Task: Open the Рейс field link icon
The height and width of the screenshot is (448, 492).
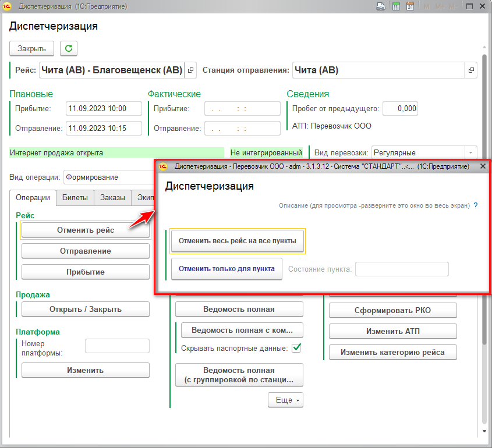Action: 190,70
